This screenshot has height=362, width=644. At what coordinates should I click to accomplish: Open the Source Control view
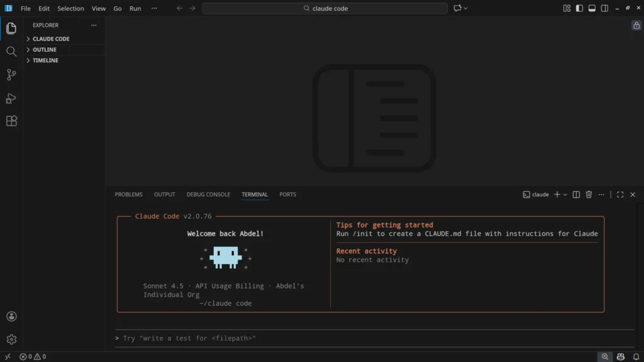coord(11,75)
